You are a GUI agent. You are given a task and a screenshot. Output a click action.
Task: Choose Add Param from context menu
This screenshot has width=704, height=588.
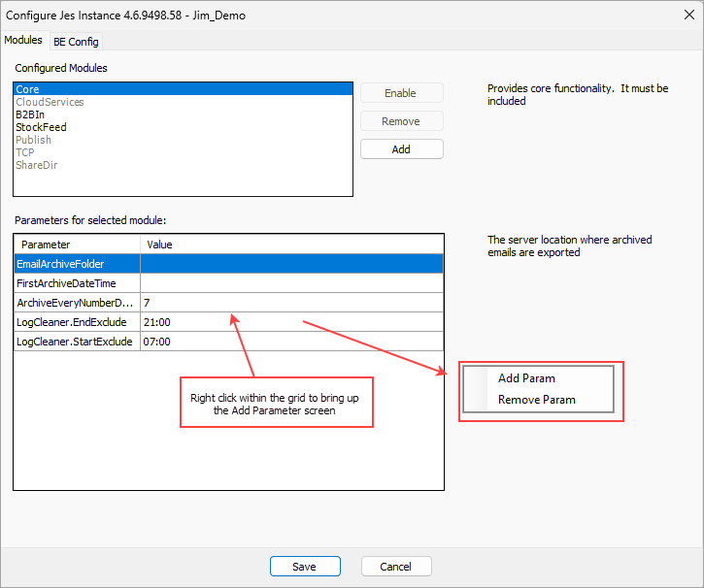[x=526, y=378]
